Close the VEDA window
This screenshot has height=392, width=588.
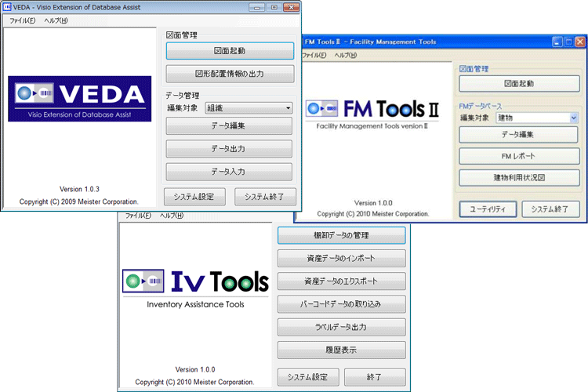(292, 7)
